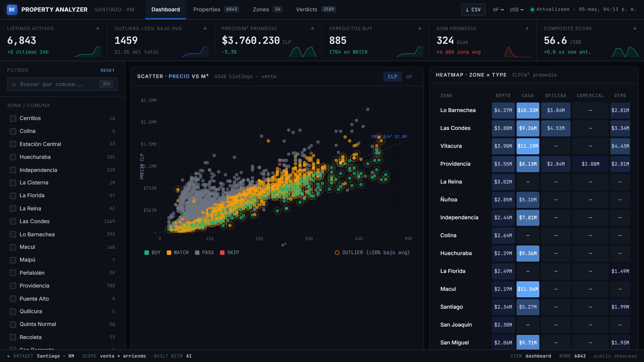Click the Peñalolén count 30

coord(112,273)
